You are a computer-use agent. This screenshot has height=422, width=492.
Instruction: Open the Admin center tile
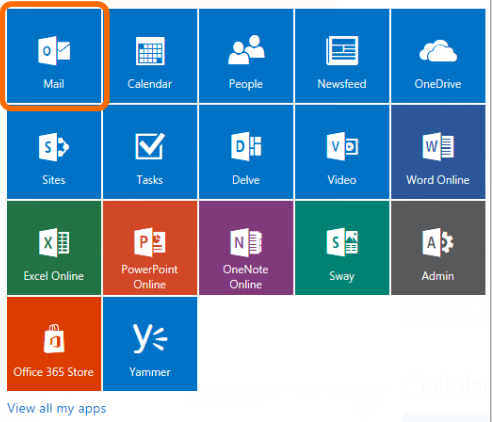[x=438, y=248]
